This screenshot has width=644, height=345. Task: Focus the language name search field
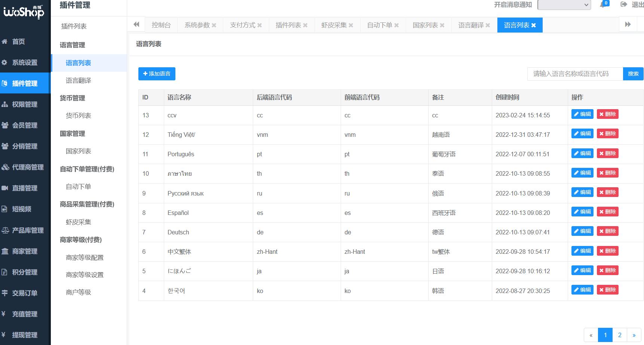coord(575,74)
